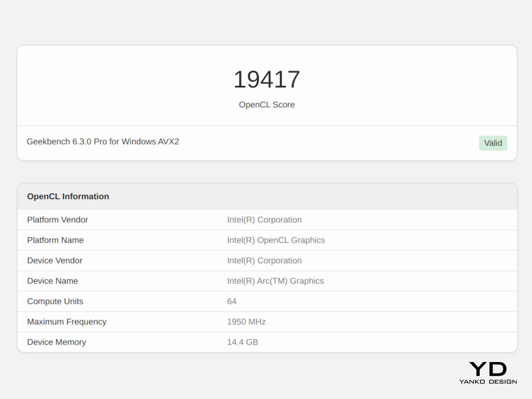
Task: Click Intel(R) Corporation value in Platform Vendor row
Action: click(x=264, y=220)
